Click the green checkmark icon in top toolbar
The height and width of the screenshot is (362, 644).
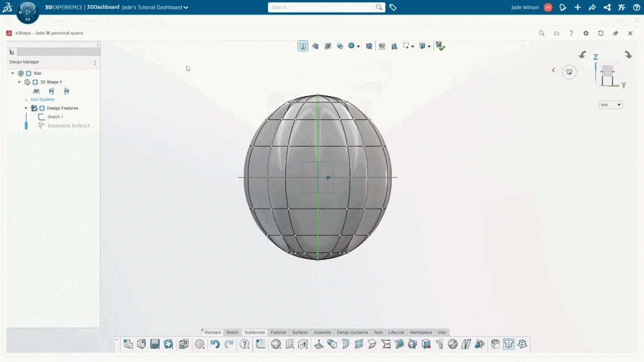440,46
